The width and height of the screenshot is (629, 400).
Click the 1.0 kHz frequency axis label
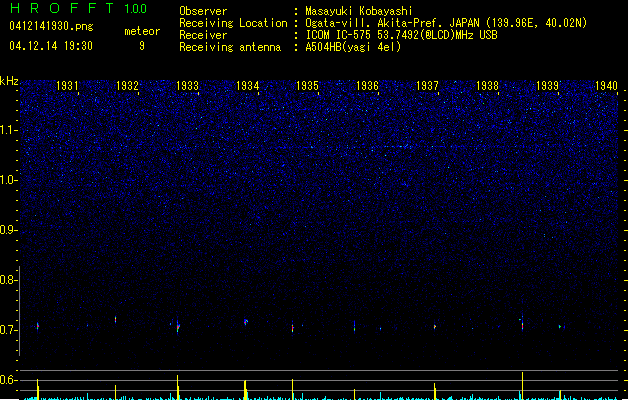[8, 180]
